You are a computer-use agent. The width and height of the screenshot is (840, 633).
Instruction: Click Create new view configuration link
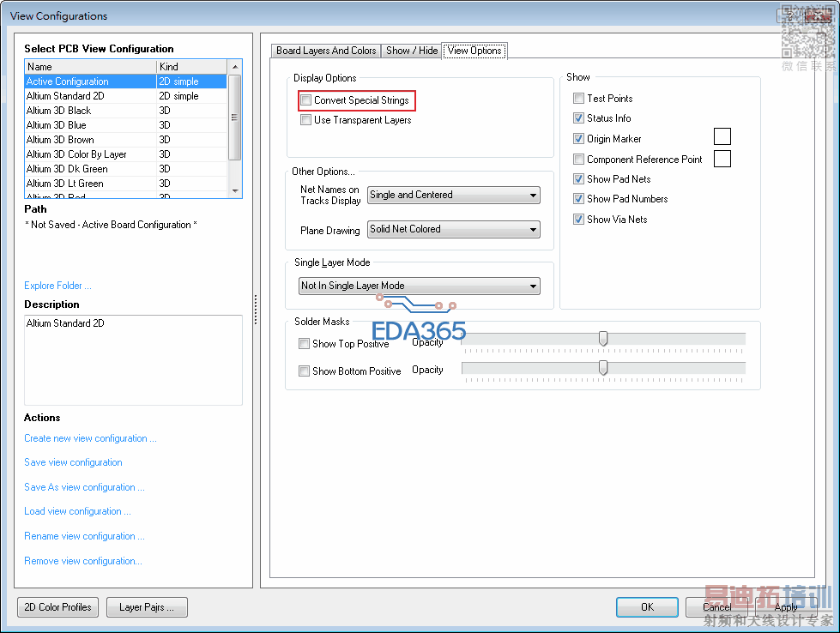coord(91,438)
